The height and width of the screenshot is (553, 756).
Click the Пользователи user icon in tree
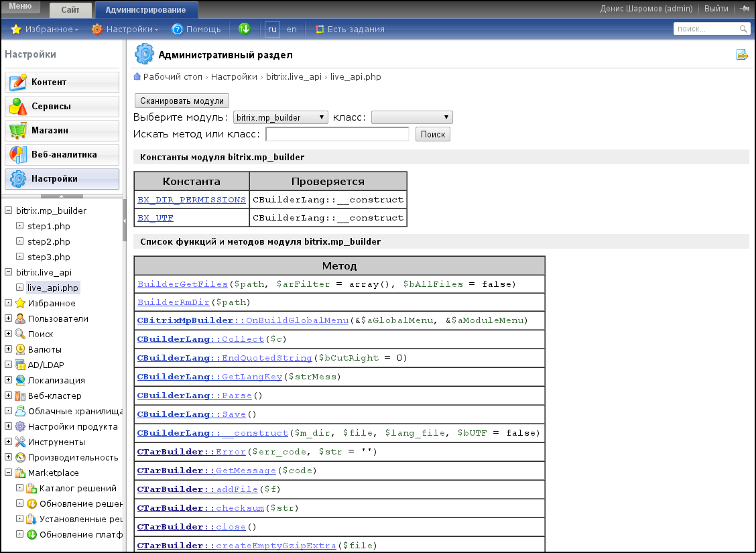point(19,318)
